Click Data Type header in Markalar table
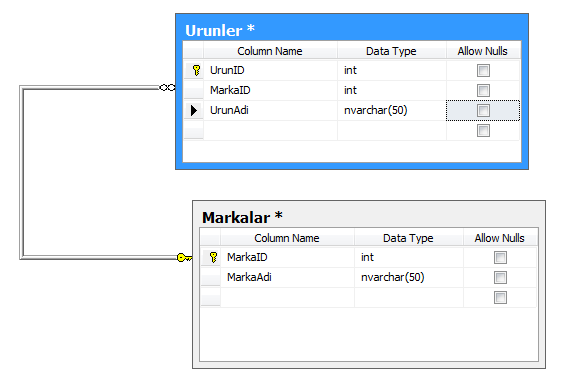The image size is (574, 387). tap(408, 238)
